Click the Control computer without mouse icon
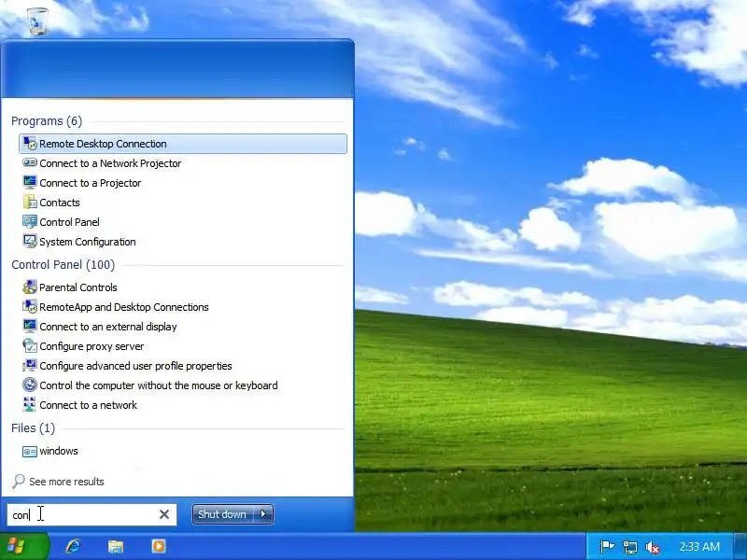Viewport: 747px width, 560px height. (30, 385)
